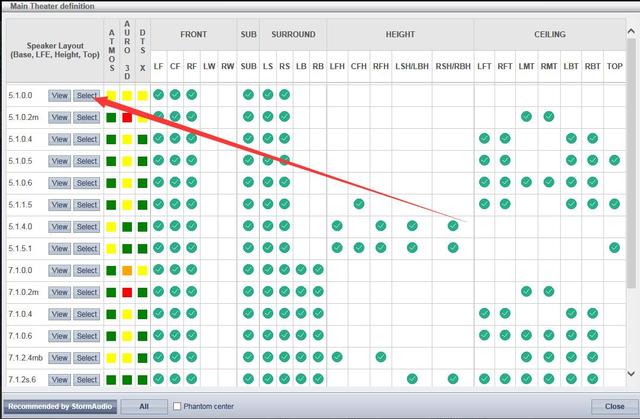
Task: Click the CEILING column group header
Action: click(549, 35)
